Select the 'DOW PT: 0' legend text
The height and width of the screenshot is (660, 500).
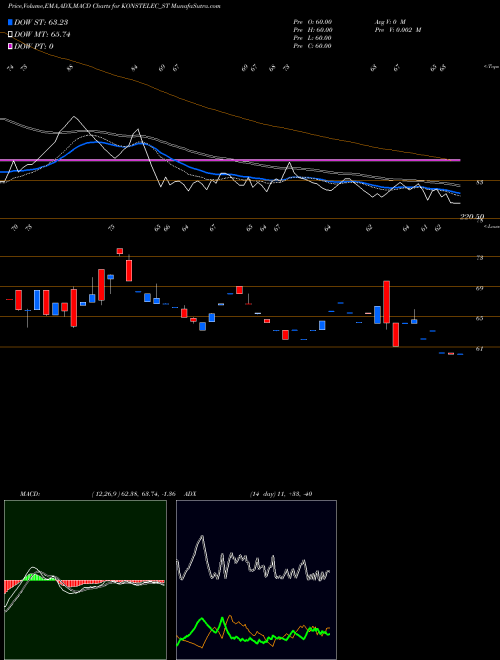(x=33, y=46)
